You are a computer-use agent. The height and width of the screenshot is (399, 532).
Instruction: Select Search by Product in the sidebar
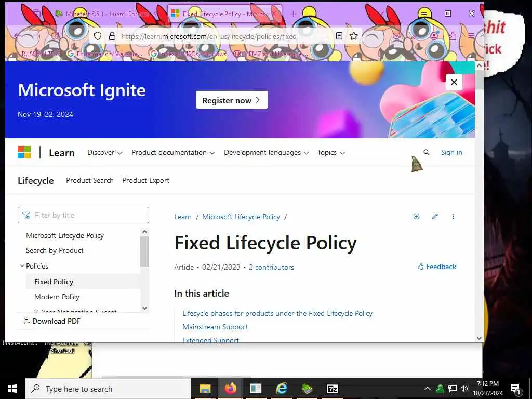(x=55, y=250)
